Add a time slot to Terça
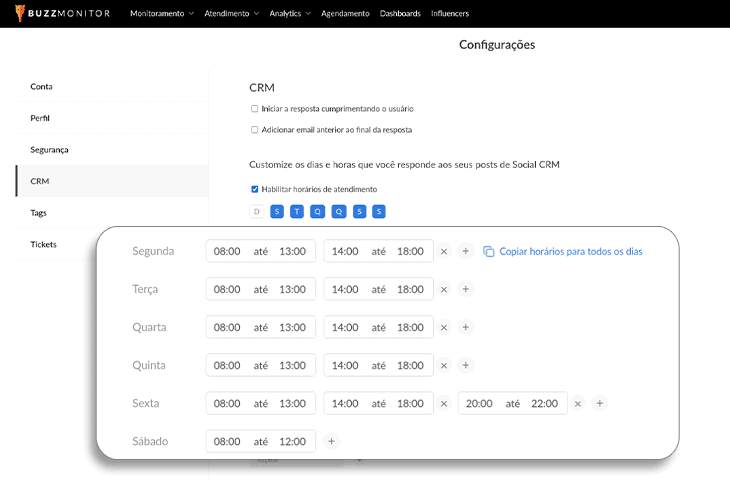This screenshot has width=730, height=480. coord(465,289)
